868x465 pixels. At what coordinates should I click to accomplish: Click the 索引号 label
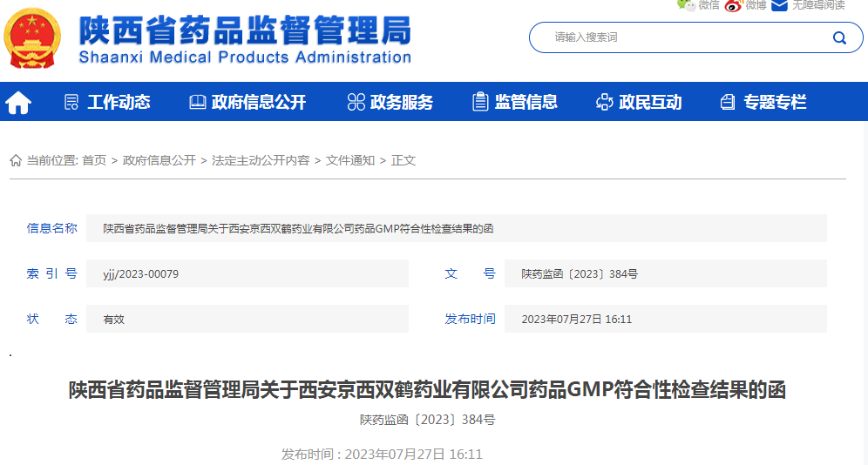pos(52,273)
